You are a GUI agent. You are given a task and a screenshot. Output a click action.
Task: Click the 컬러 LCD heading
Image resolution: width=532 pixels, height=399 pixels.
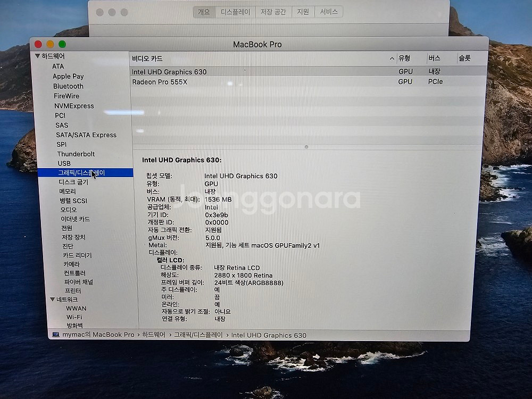click(x=170, y=260)
